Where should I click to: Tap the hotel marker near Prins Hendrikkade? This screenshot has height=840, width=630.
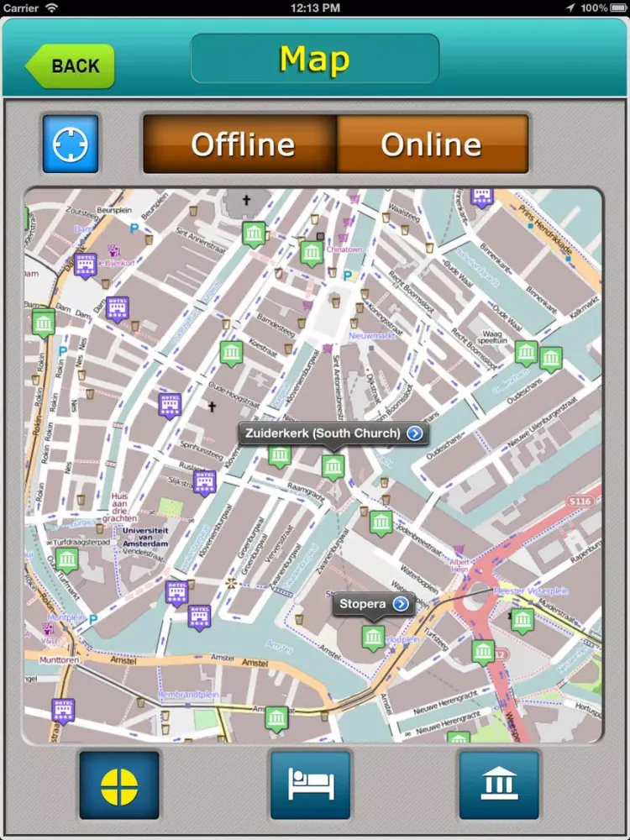(x=481, y=197)
